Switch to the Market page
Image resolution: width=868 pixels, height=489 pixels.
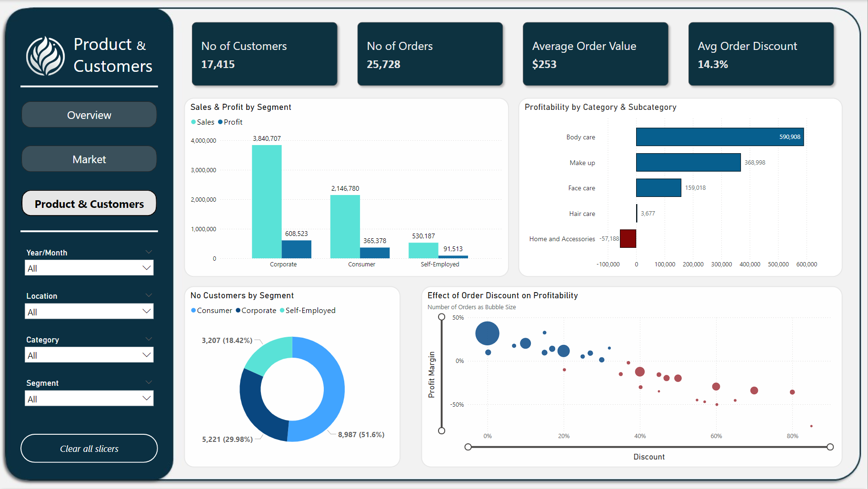tap(89, 159)
